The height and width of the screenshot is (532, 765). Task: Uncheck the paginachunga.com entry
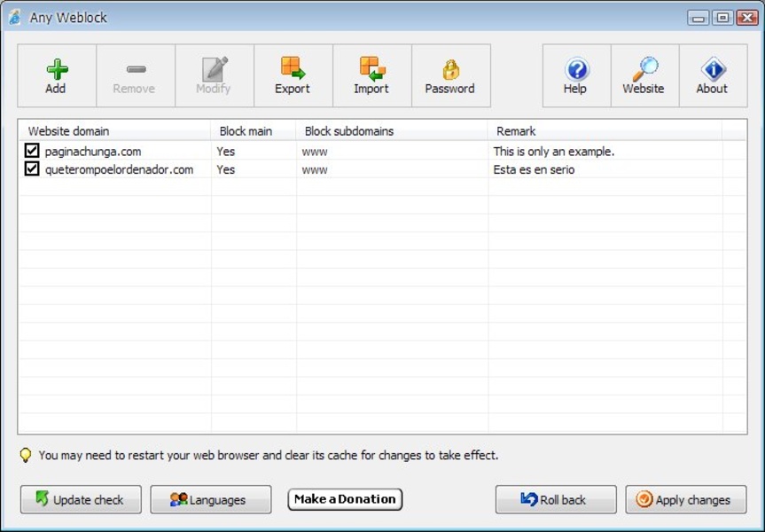pyautogui.click(x=31, y=151)
